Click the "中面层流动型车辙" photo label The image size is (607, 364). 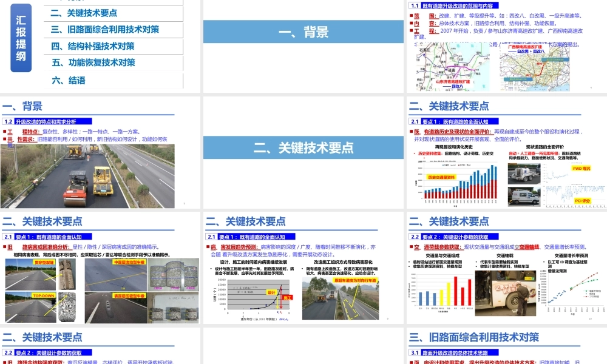point(129,262)
